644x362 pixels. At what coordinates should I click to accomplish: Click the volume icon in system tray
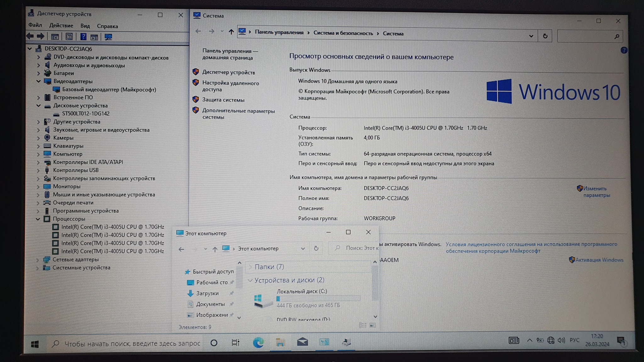coord(561,340)
